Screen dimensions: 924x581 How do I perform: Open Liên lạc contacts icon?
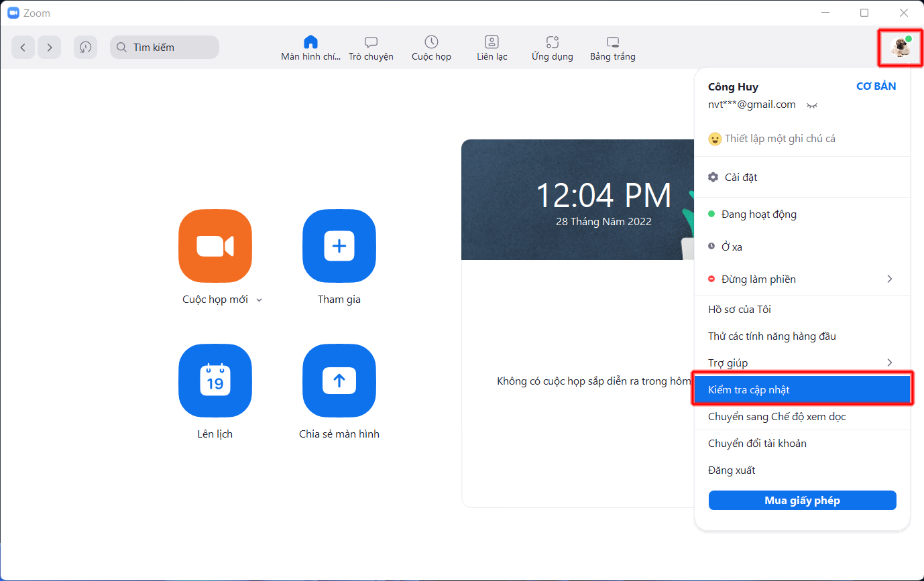492,42
